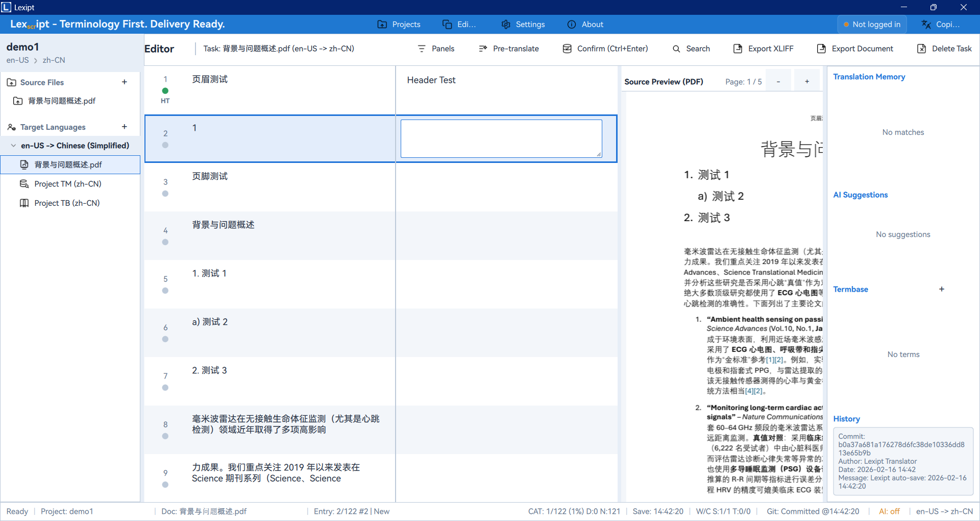The height and width of the screenshot is (521, 980).
Task: Open the translation assistant dropdown top right
Action: (x=942, y=24)
